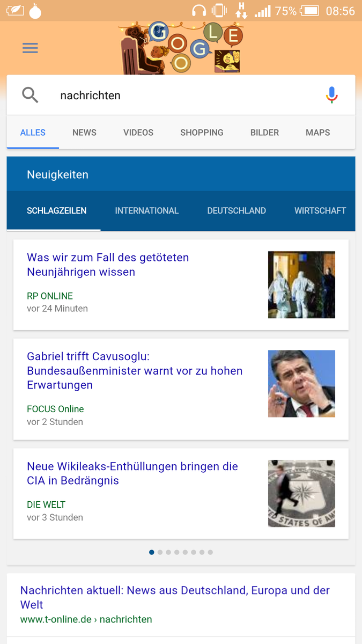Tap the forensic investigators thumbnail image
Image resolution: width=362 pixels, height=644 pixels.
[301, 284]
